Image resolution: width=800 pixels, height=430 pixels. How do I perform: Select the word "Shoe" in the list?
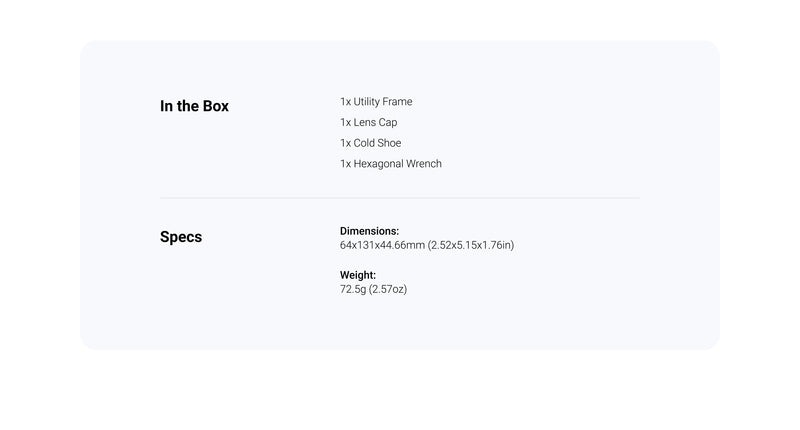pos(389,143)
